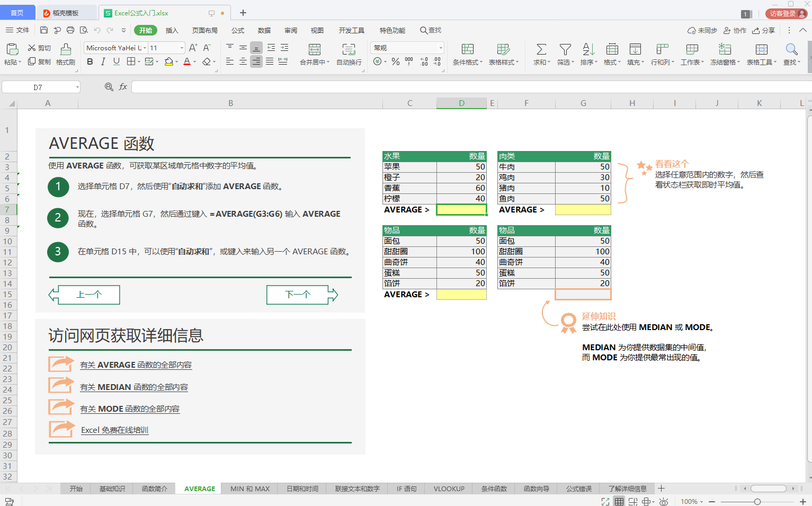Increase font size with the A+ icon
812x506 pixels.
(193, 48)
